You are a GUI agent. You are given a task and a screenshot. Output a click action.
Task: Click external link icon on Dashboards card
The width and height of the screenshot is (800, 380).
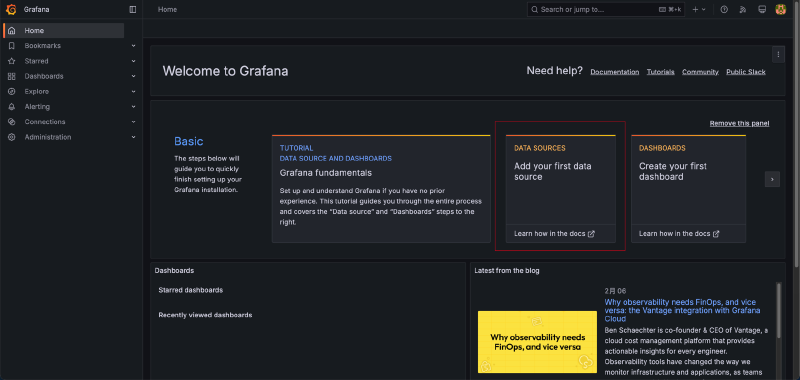[x=716, y=234]
